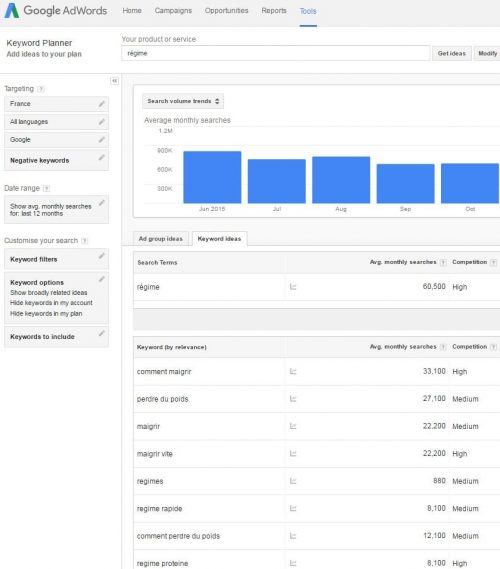
Task: Edit the date range pencil icon
Action: (102, 203)
